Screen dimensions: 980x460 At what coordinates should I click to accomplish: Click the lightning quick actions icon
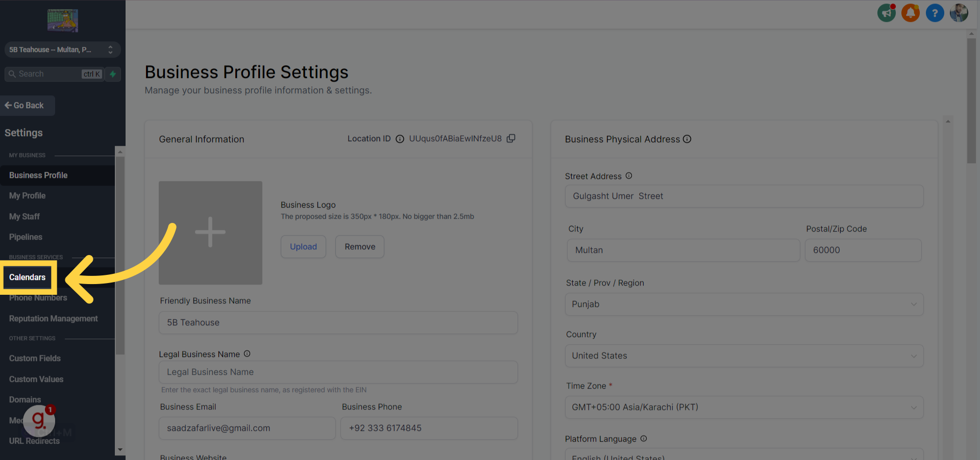(113, 74)
